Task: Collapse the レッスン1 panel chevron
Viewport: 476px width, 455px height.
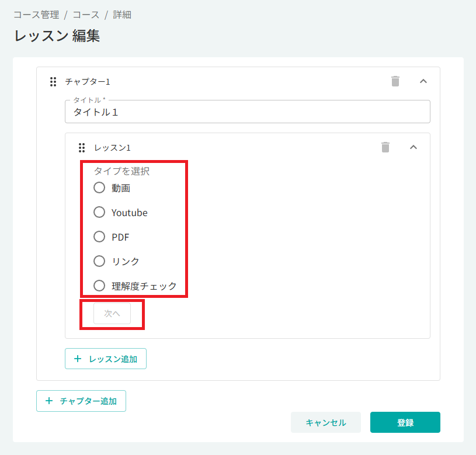Action: click(413, 147)
